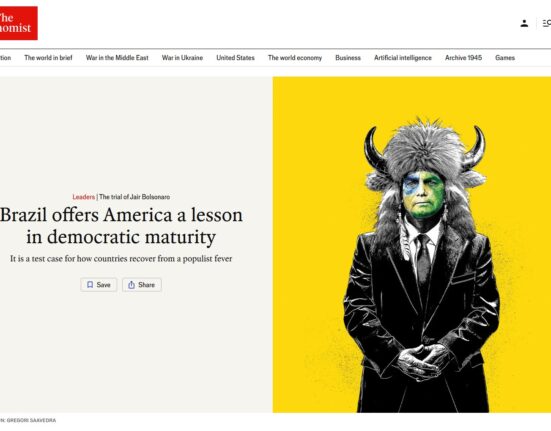Image resolution: width=551 pixels, height=431 pixels.
Task: Click the bookmark icon in Save button
Action: coord(90,285)
